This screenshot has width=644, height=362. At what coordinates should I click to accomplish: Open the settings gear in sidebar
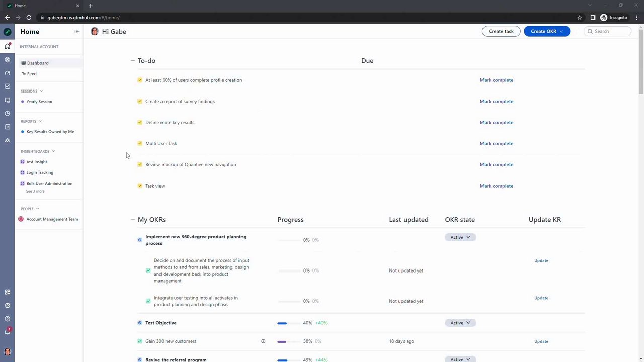7,305
